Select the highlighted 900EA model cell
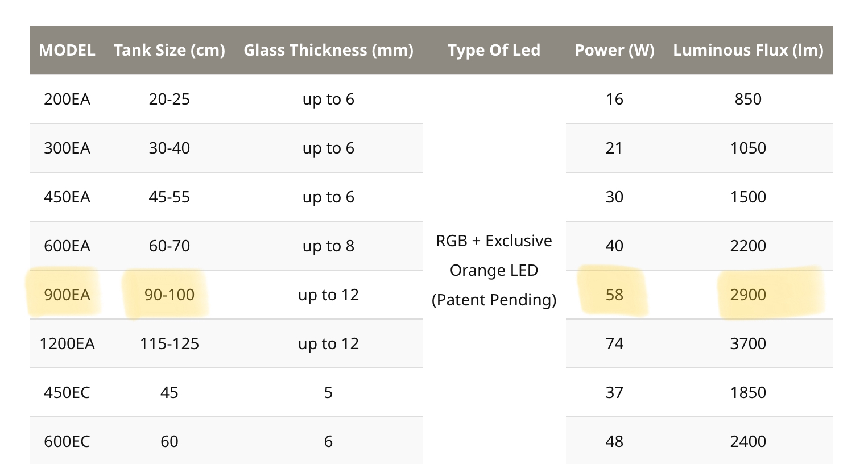The height and width of the screenshot is (464, 868). pyautogui.click(x=67, y=295)
